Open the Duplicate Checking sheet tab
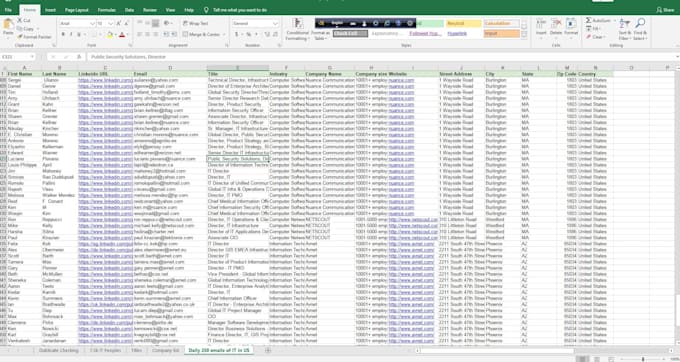The height and width of the screenshot is (362, 680). (59, 350)
